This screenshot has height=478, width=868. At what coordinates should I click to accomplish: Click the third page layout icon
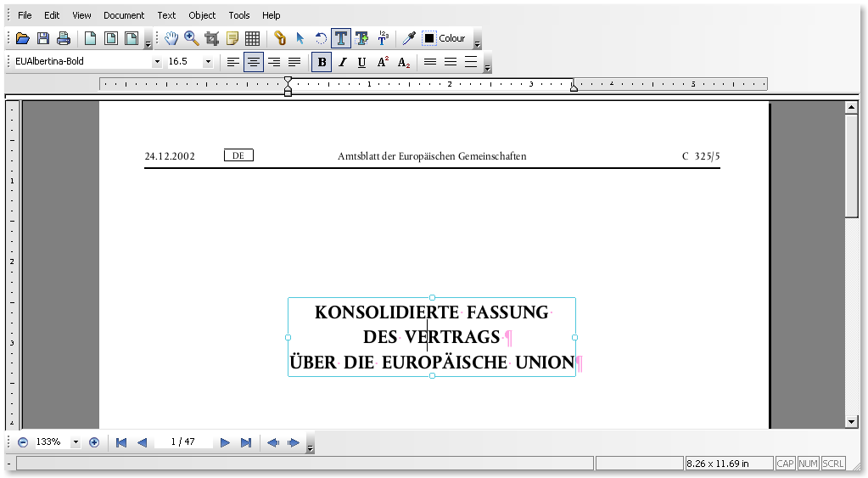click(x=132, y=38)
